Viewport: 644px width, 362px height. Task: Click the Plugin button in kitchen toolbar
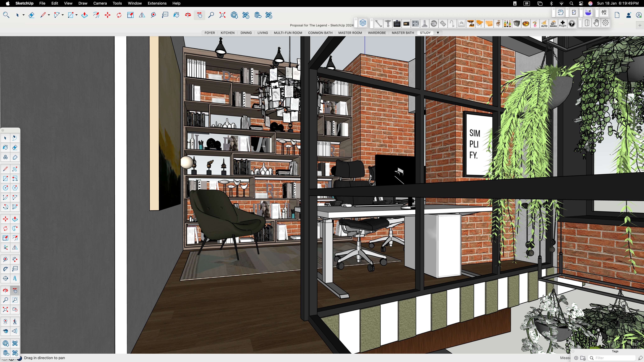click(x=563, y=24)
